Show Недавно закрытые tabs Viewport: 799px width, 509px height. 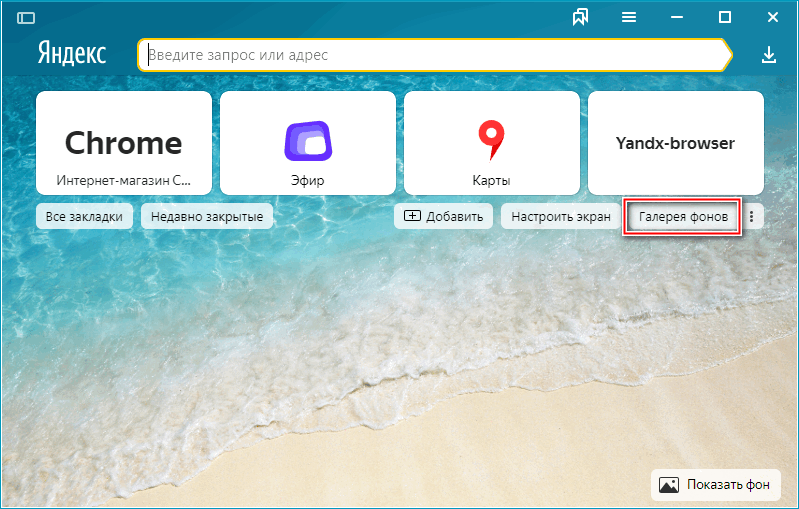pyautogui.click(x=207, y=216)
